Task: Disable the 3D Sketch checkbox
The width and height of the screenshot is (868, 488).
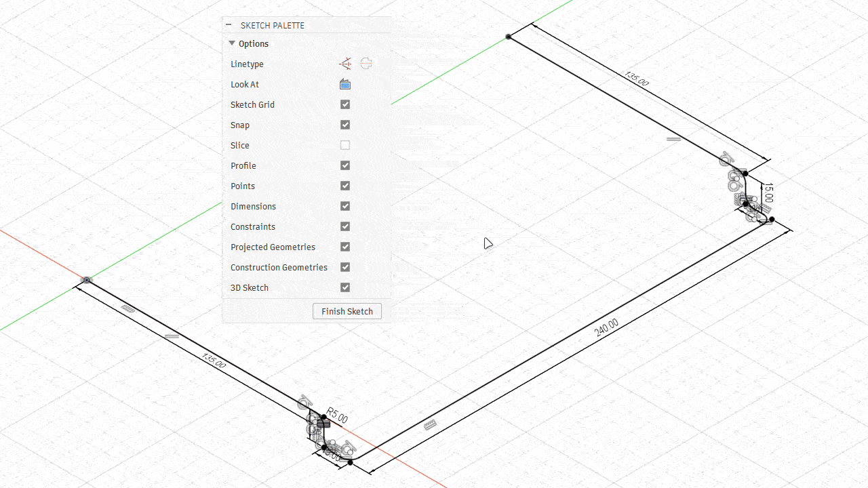Action: pyautogui.click(x=345, y=287)
